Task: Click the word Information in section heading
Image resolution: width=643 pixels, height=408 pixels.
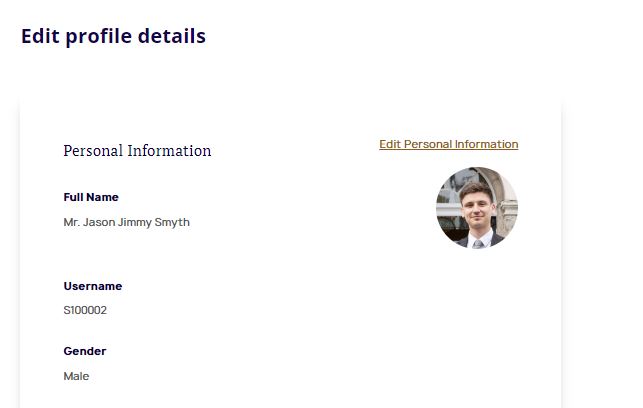Action: click(169, 151)
